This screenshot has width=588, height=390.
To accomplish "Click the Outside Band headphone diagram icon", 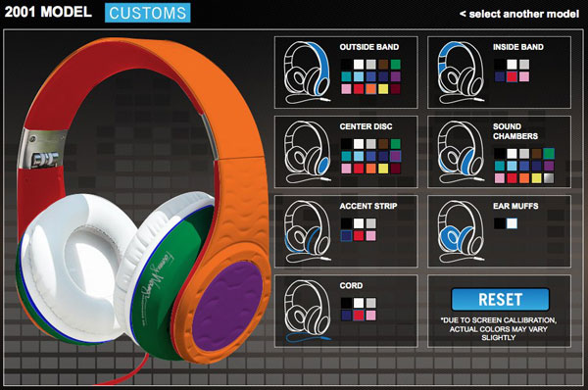I will pyautogui.click(x=308, y=73).
